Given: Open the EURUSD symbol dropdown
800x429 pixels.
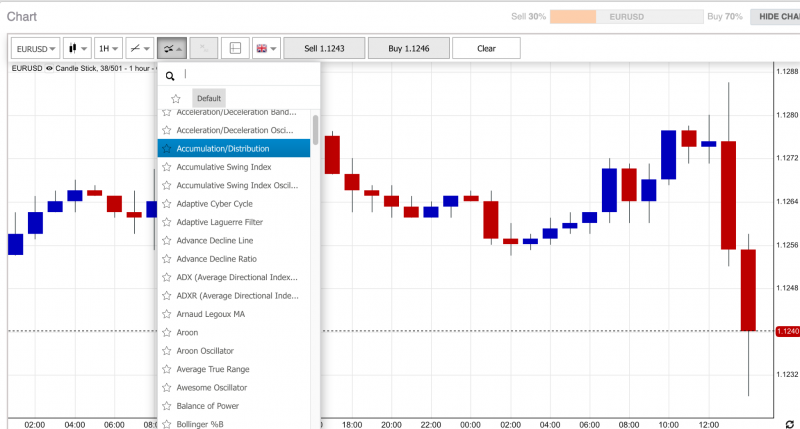Looking at the screenshot, I should tap(35, 48).
